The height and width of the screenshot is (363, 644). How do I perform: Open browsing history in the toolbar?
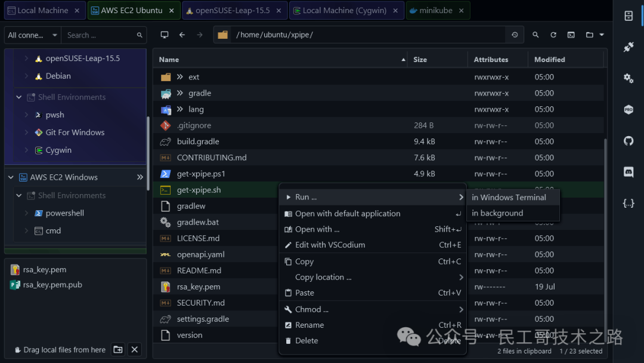tap(515, 35)
